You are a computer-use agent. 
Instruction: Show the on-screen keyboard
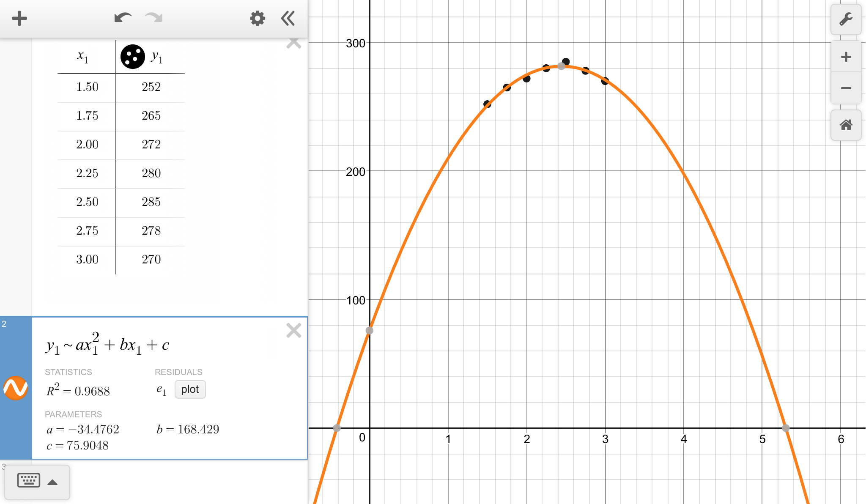click(x=29, y=481)
